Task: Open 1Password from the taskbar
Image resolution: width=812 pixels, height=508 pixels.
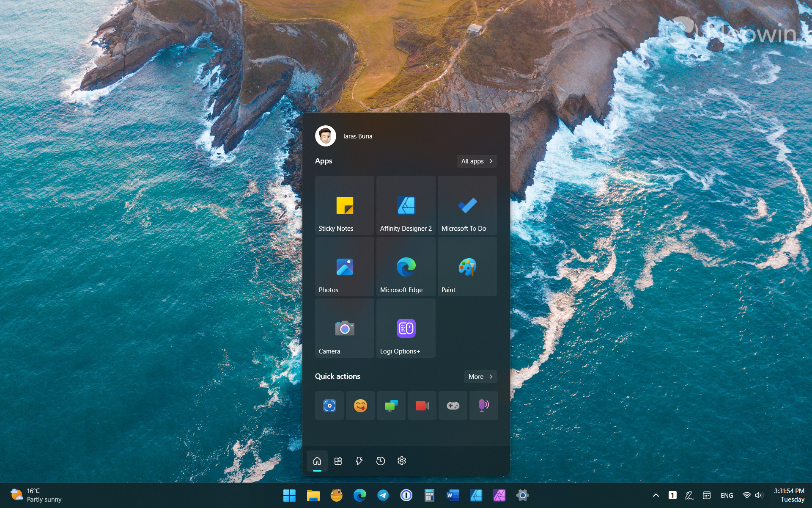Action: click(406, 495)
